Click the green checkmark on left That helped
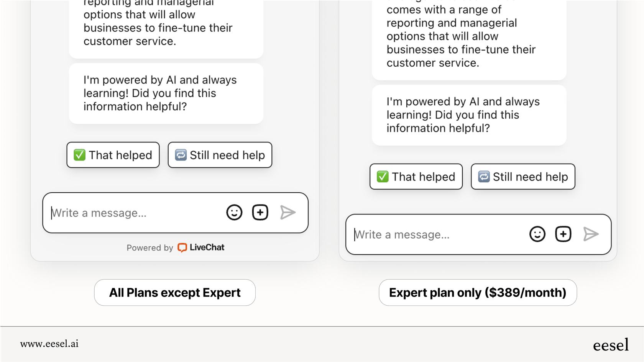This screenshot has height=362, width=644. (80, 155)
